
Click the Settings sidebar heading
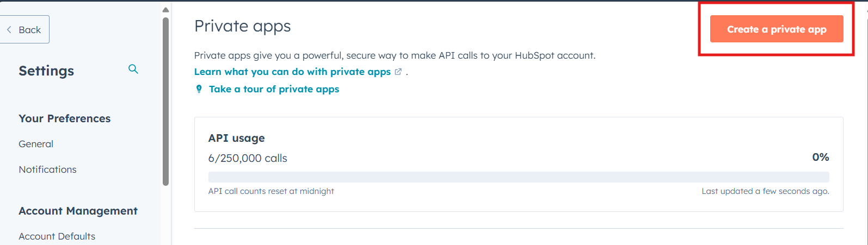[x=46, y=71]
